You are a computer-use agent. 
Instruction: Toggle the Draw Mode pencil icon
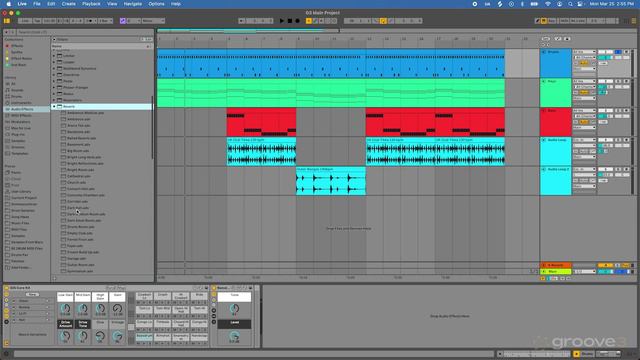pos(538,21)
